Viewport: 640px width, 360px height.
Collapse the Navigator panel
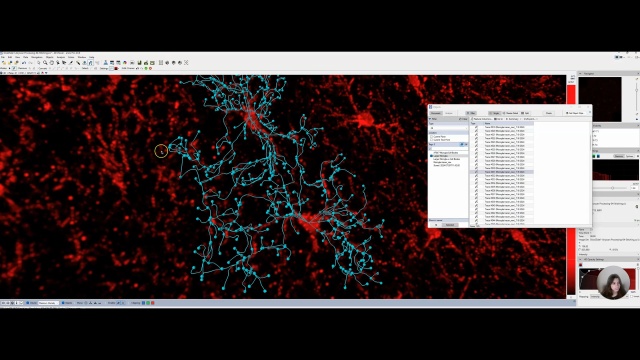click(580, 73)
